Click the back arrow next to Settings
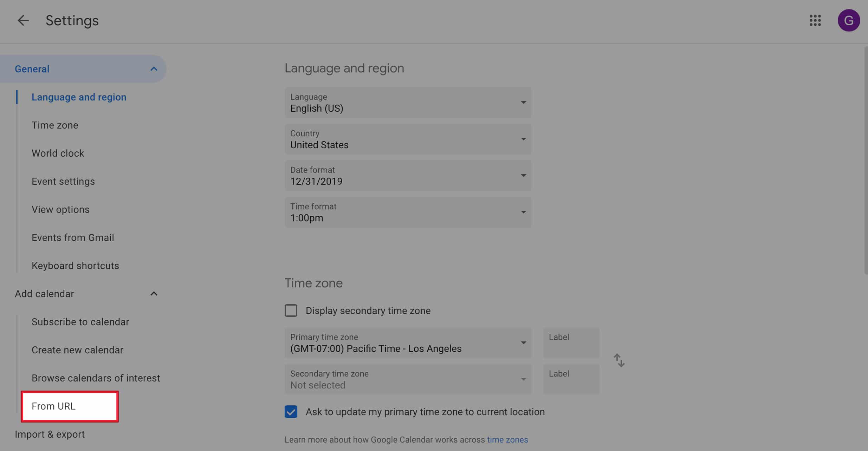This screenshot has width=868, height=451. (23, 20)
